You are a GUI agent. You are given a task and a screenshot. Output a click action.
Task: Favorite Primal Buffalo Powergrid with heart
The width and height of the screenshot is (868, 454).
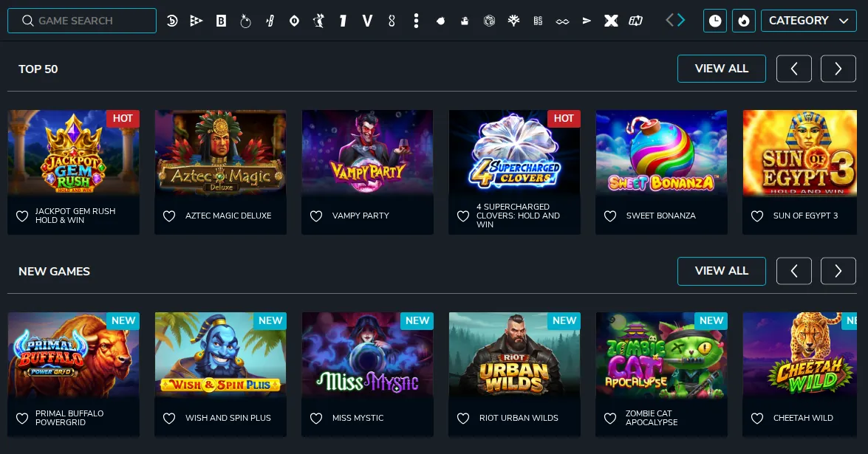click(22, 419)
